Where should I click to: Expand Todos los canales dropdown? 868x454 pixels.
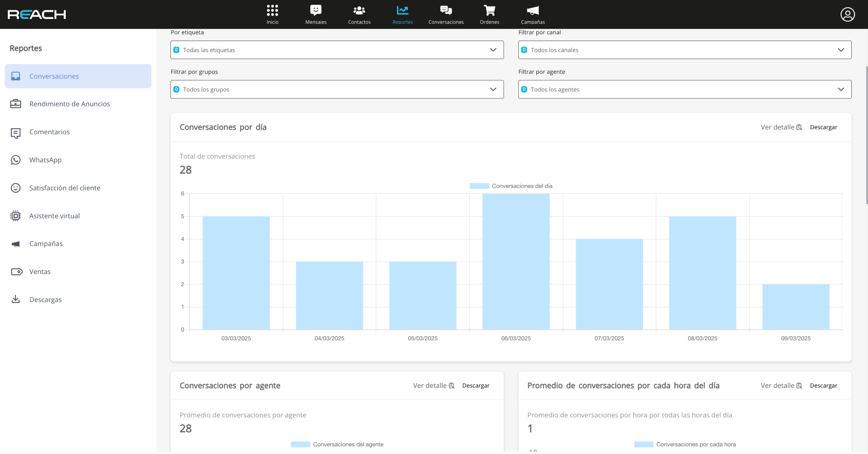click(x=685, y=50)
